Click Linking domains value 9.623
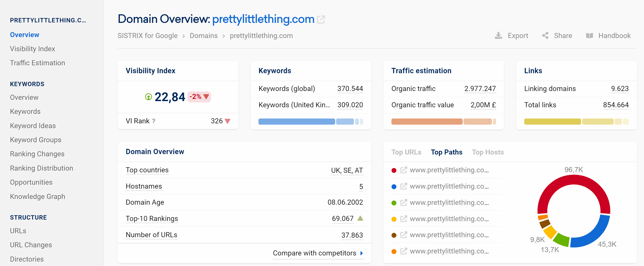The width and height of the screenshot is (644, 266). (x=620, y=89)
